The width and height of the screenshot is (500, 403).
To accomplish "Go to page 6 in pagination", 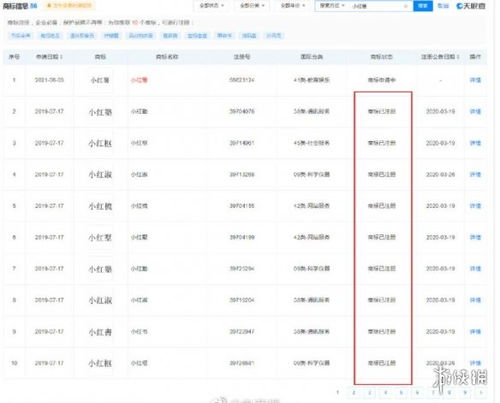I will [417, 393].
